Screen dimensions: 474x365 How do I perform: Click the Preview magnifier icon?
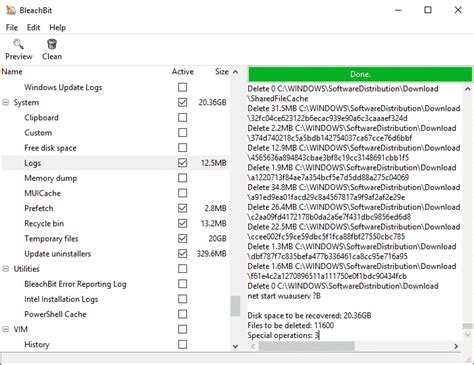18,44
